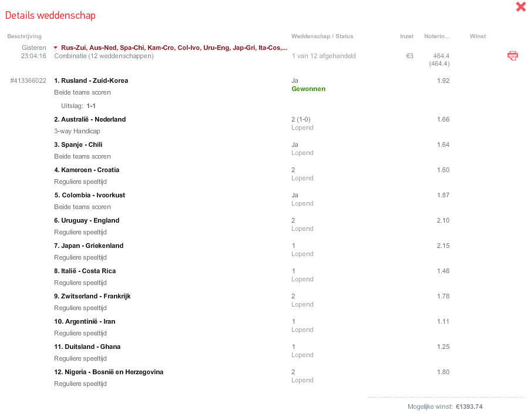Select the Weddenschap / Status column header

(x=322, y=36)
